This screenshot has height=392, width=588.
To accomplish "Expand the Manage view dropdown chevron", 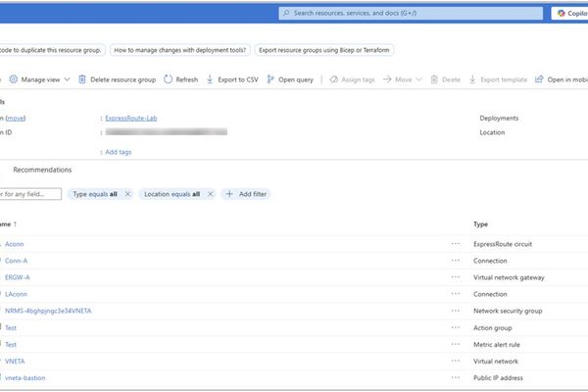I will [67, 79].
